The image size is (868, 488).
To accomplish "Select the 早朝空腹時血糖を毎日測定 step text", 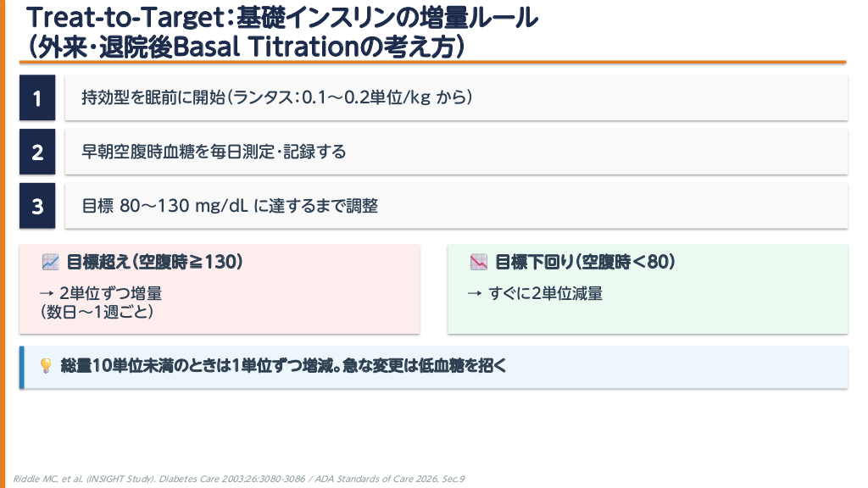I will (214, 152).
